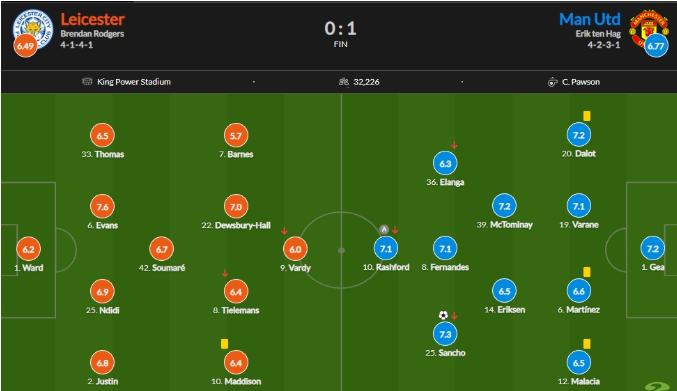Click the goal ball icon above Sancho
The height and width of the screenshot is (391, 677).
(x=443, y=315)
